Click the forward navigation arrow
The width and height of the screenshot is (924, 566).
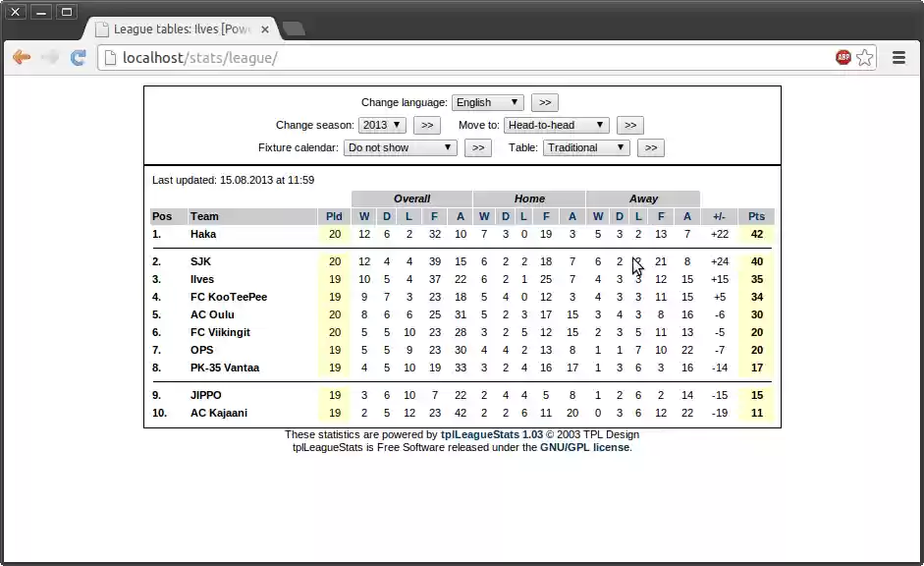click(50, 58)
